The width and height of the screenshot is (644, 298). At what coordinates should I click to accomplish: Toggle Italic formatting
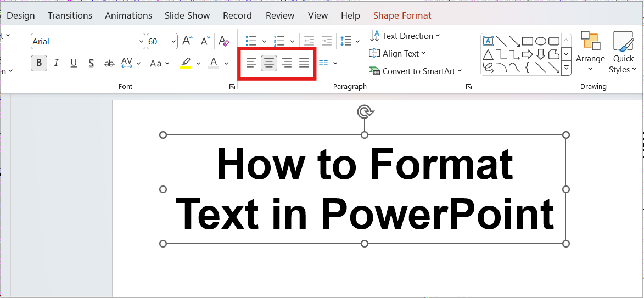coord(56,63)
